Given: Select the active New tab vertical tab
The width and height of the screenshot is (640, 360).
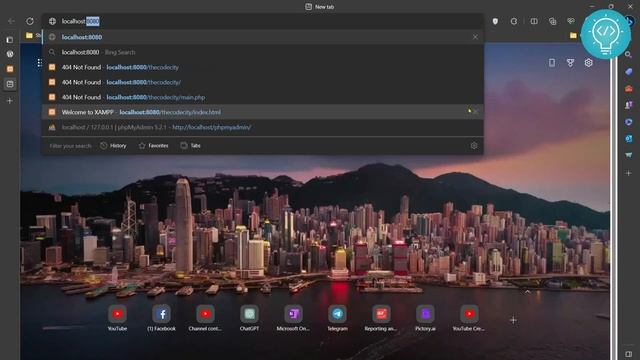Looking at the screenshot, I should [x=10, y=84].
